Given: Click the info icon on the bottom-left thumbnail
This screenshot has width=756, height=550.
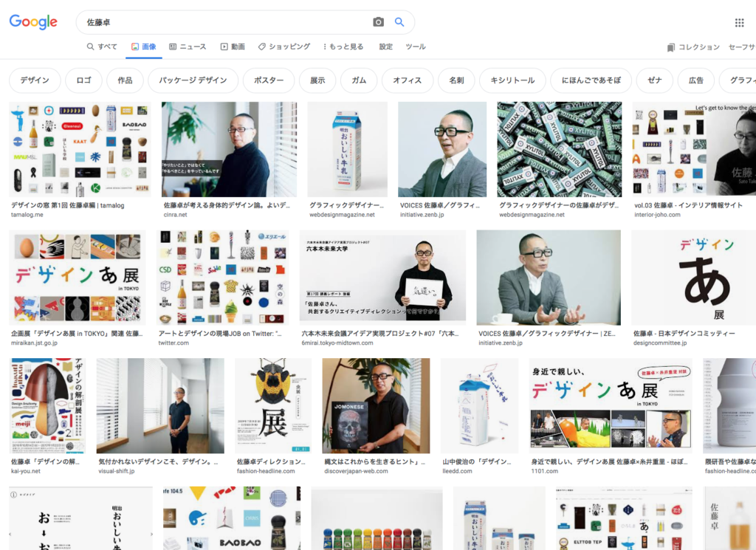Looking at the screenshot, I should (13, 495).
